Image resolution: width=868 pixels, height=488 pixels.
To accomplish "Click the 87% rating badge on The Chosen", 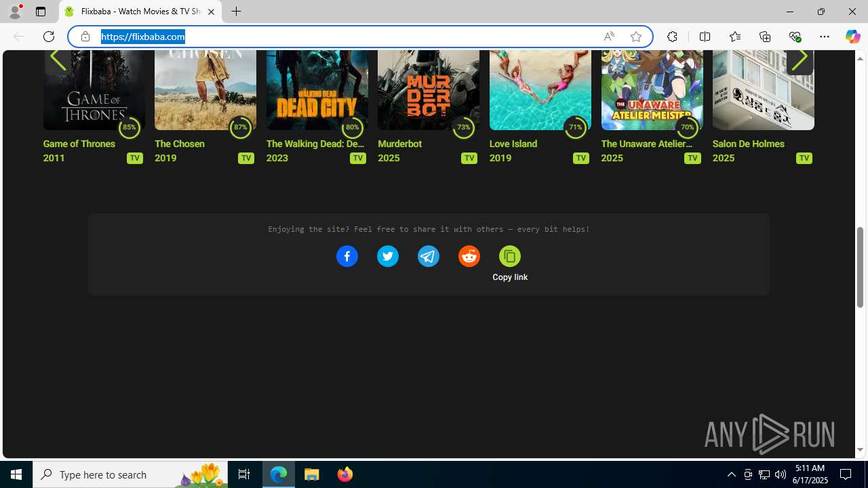I will [x=241, y=127].
